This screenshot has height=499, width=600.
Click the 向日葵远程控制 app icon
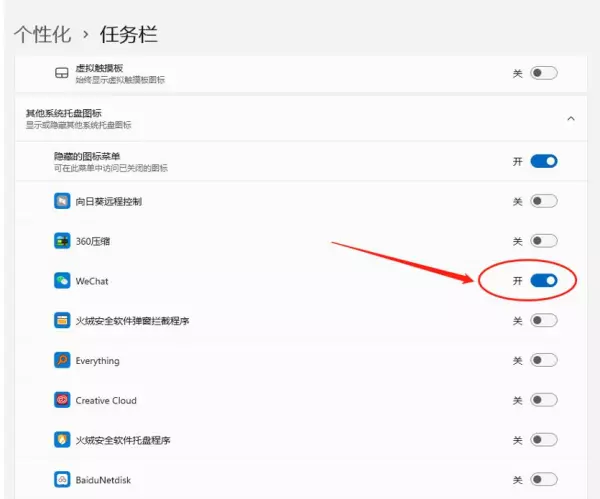pos(62,201)
